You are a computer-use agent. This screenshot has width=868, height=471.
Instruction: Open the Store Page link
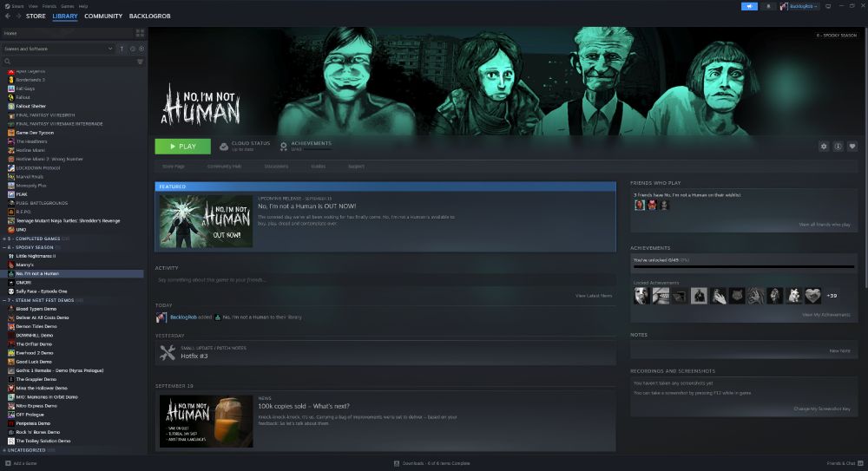click(174, 167)
